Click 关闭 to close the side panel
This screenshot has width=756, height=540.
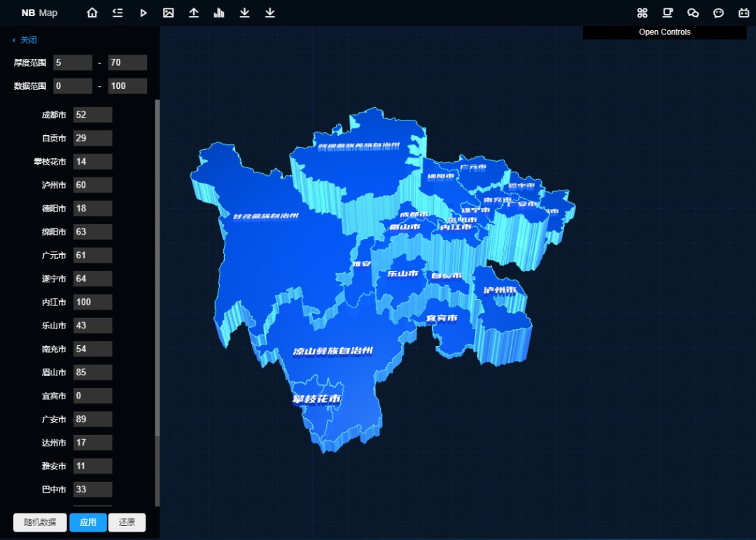pyautogui.click(x=25, y=40)
